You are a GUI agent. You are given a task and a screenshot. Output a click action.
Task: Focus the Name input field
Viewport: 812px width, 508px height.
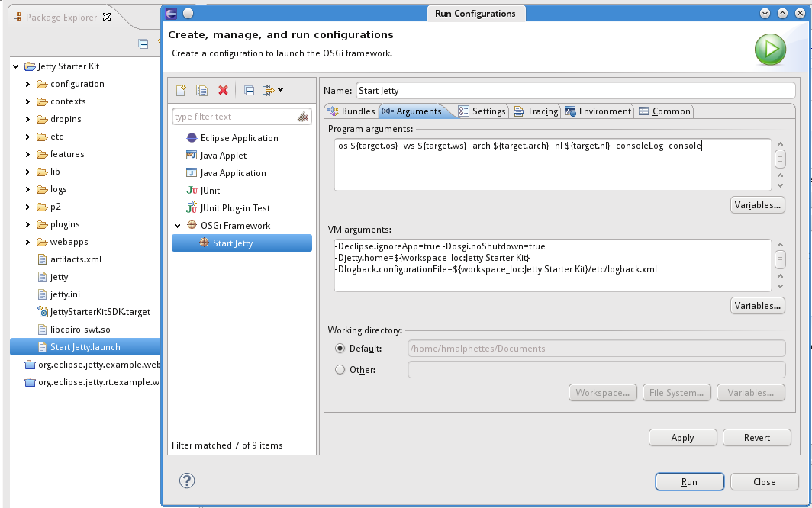(x=575, y=91)
